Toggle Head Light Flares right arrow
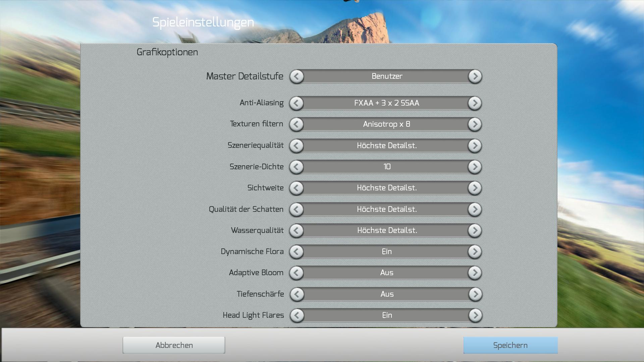This screenshot has height=362, width=644. coord(475,315)
